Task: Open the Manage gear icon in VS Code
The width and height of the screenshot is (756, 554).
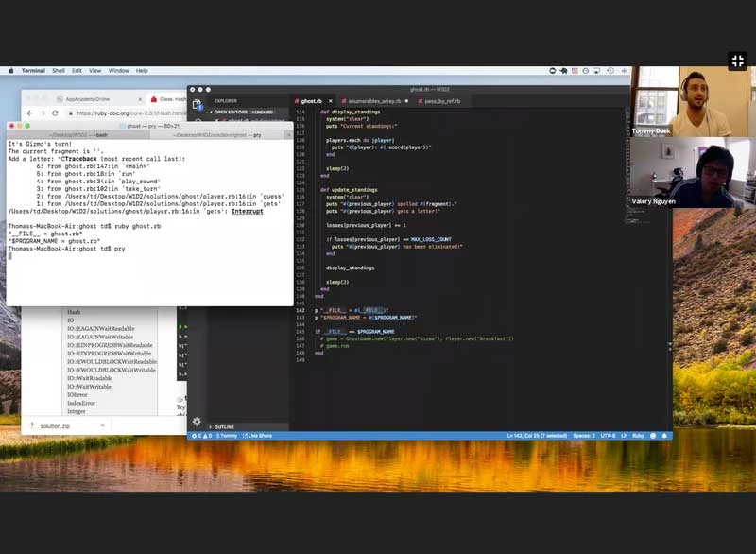Action: [x=197, y=422]
